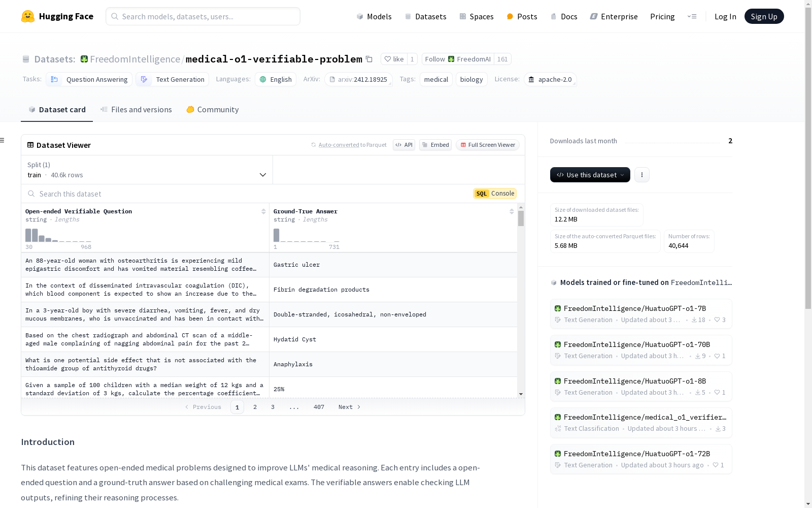Click the dataset viewer scroll down arrow
Image resolution: width=812 pixels, height=508 pixels.
[x=521, y=394]
